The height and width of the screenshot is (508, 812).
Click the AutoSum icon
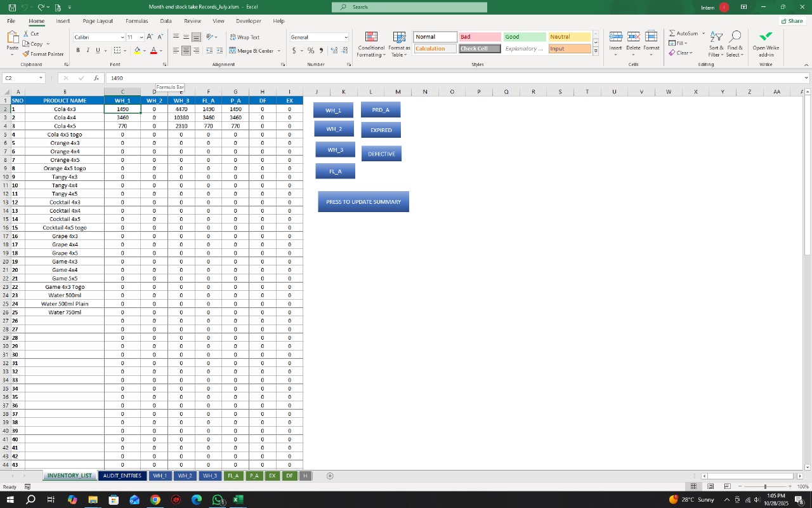[672, 34]
